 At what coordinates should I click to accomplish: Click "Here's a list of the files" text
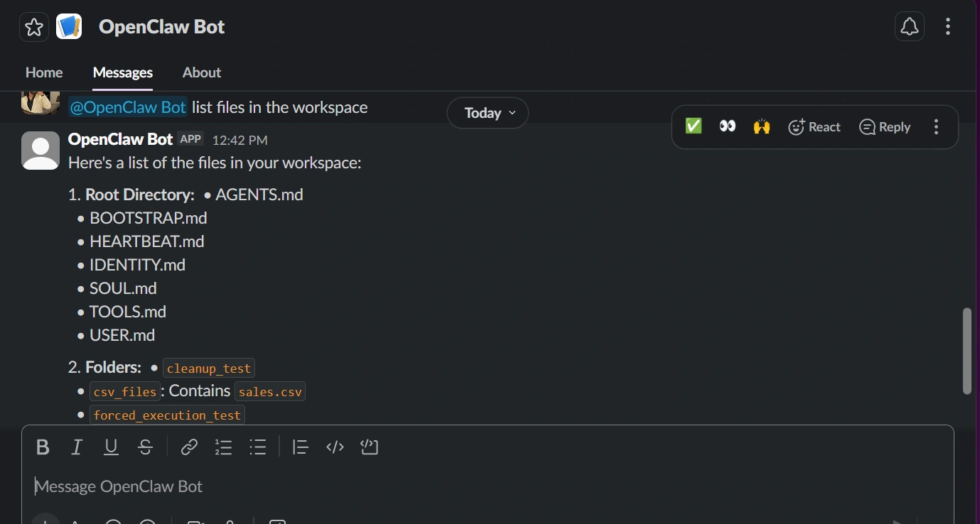[x=215, y=163]
